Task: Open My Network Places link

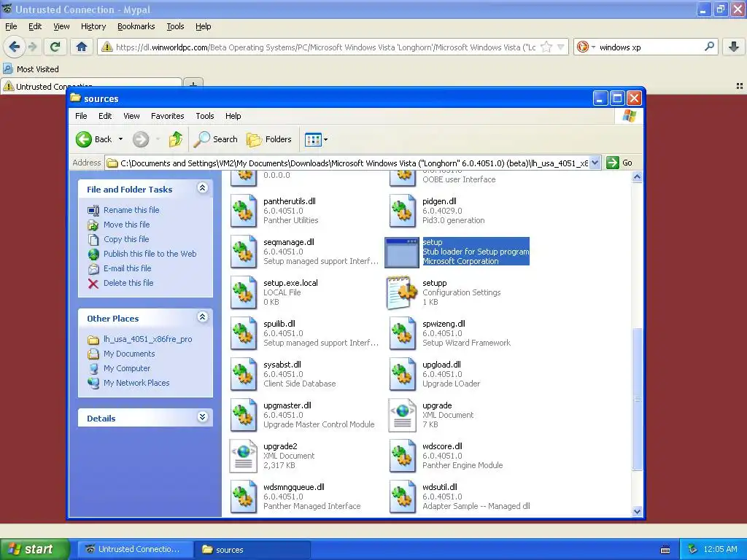Action: pyautogui.click(x=136, y=383)
